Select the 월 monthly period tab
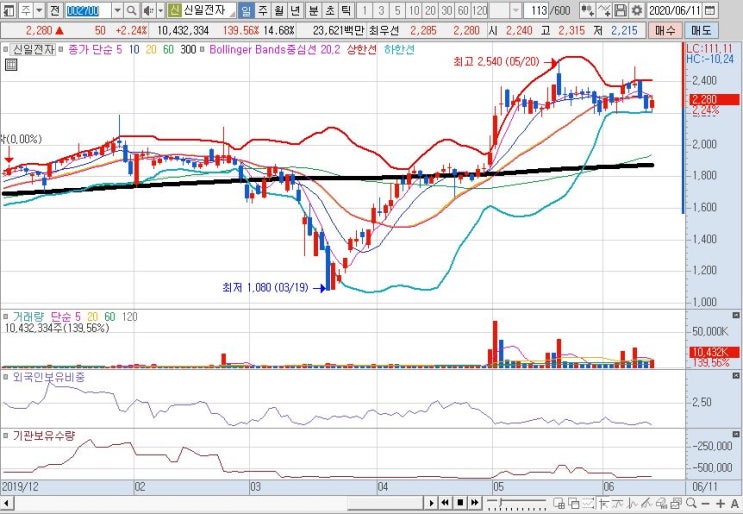Viewport: 743px width, 514px height. (x=279, y=10)
